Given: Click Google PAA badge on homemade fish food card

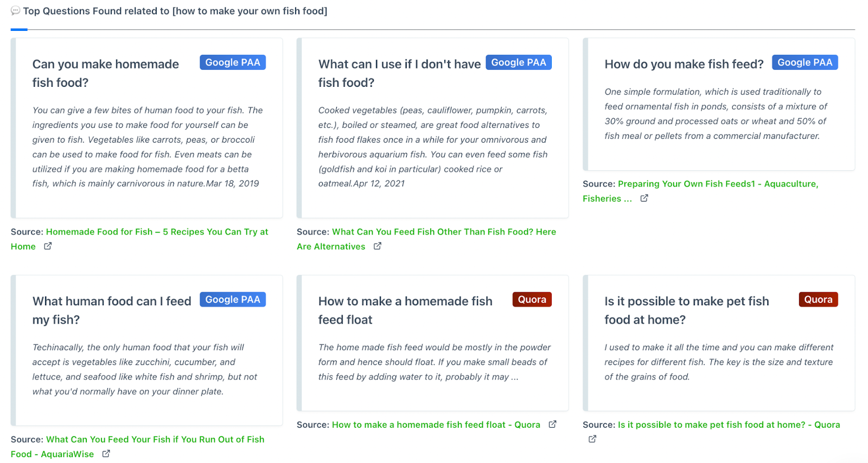Looking at the screenshot, I should [x=233, y=63].
